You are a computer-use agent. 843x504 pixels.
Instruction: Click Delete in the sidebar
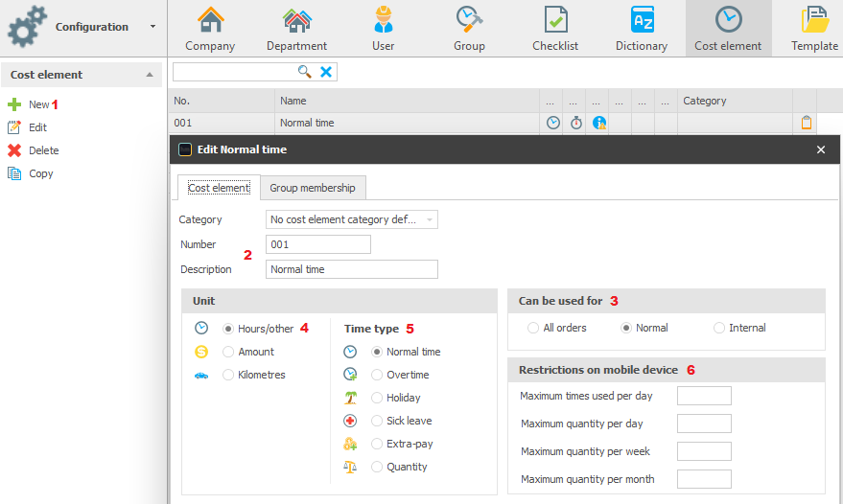tap(43, 150)
